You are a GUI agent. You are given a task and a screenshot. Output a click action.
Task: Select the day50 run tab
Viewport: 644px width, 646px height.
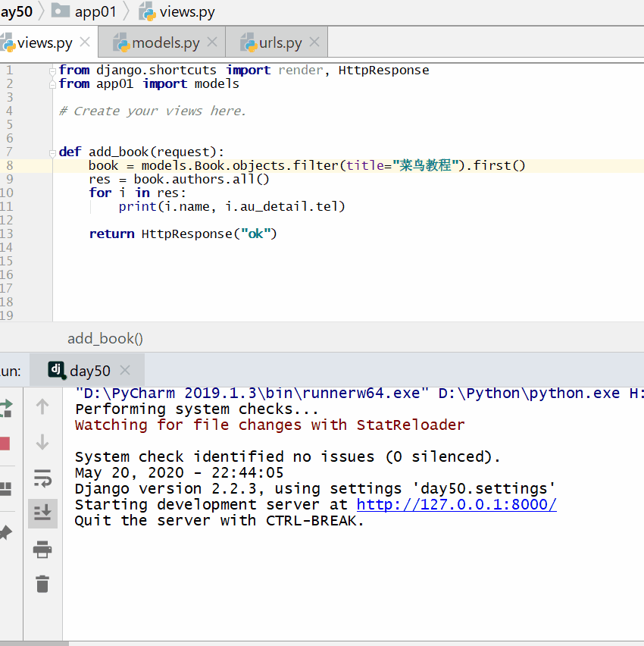[89, 371]
